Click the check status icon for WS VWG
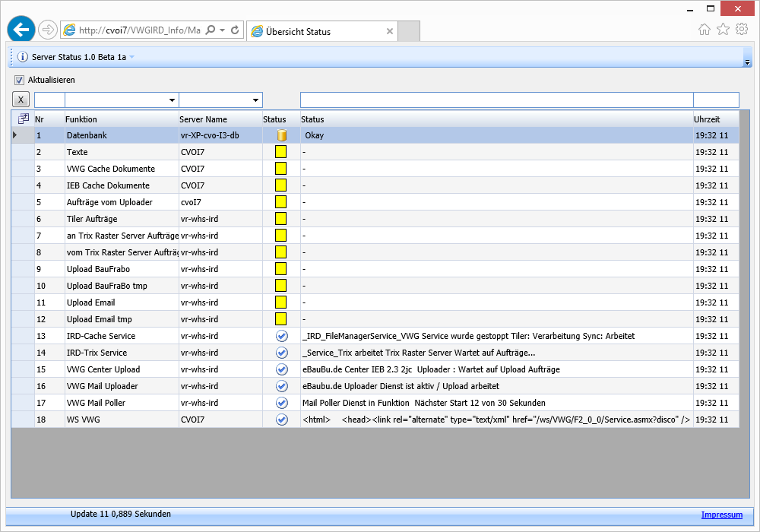Screen dimensions: 760x532 coord(282,420)
